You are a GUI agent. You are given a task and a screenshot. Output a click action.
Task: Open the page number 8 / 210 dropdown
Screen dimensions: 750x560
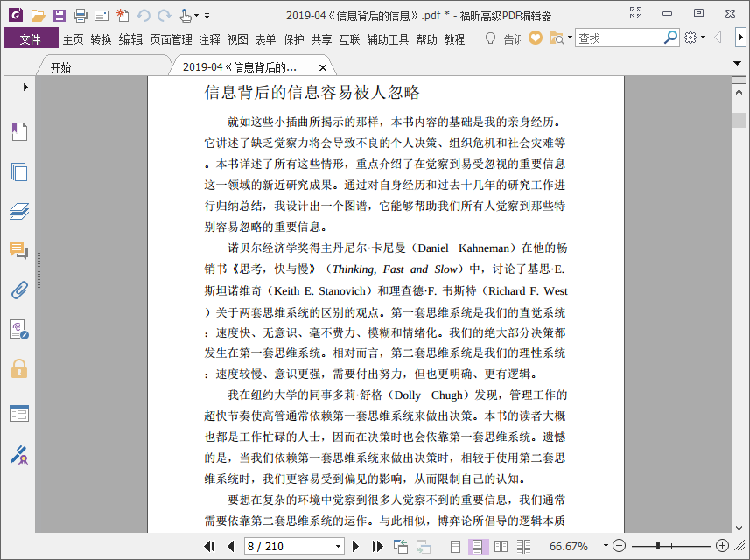(338, 546)
